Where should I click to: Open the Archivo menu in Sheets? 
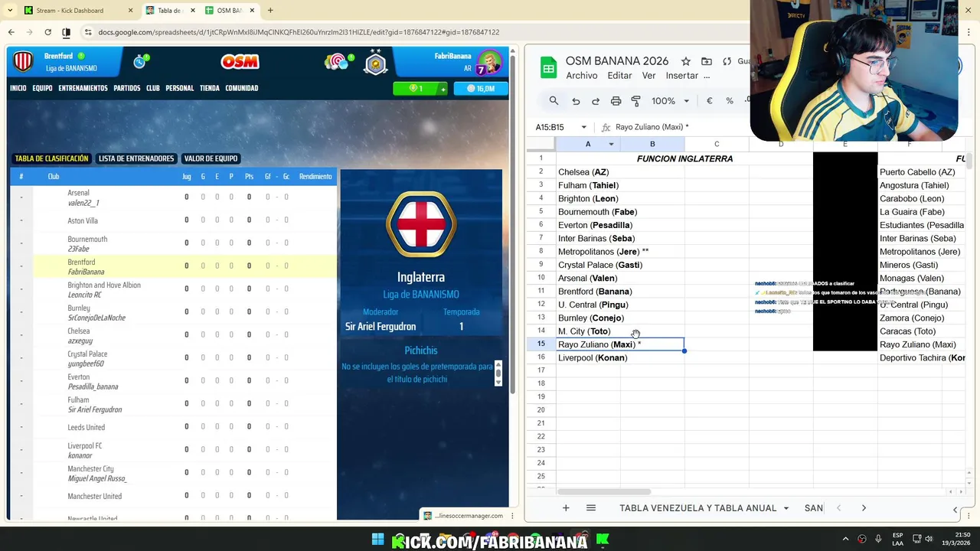click(582, 76)
